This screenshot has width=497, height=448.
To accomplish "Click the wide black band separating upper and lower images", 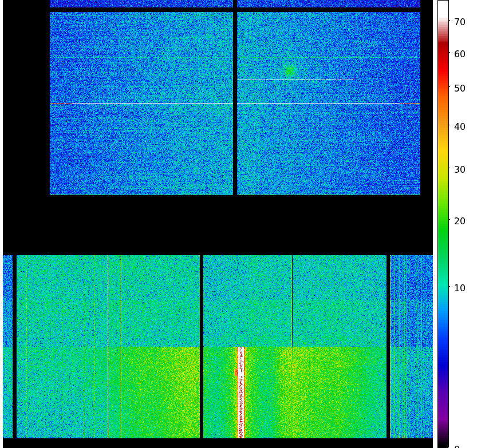I will tap(218, 225).
